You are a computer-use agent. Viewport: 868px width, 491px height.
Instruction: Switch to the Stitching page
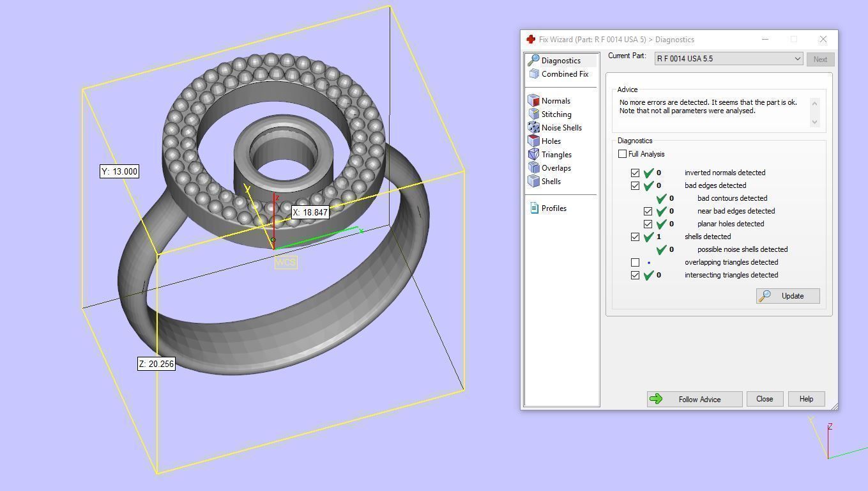(x=556, y=114)
